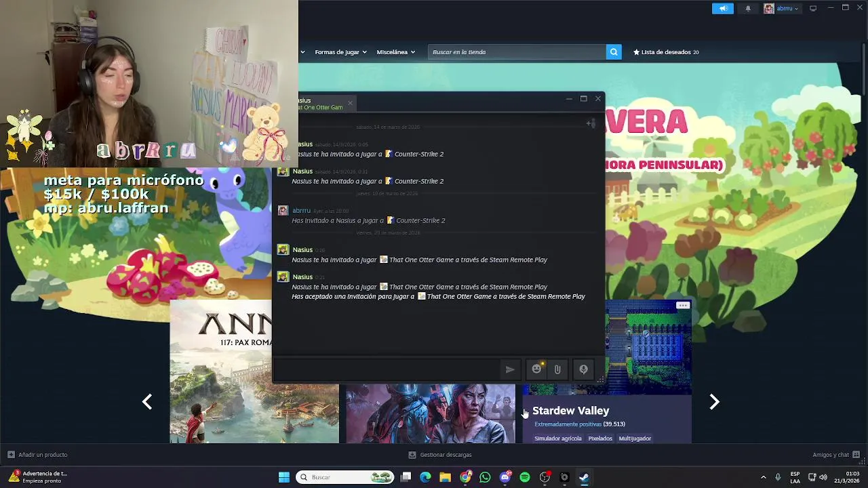868x488 pixels.
Task: Click the Pixelados tag
Action: [600, 439]
